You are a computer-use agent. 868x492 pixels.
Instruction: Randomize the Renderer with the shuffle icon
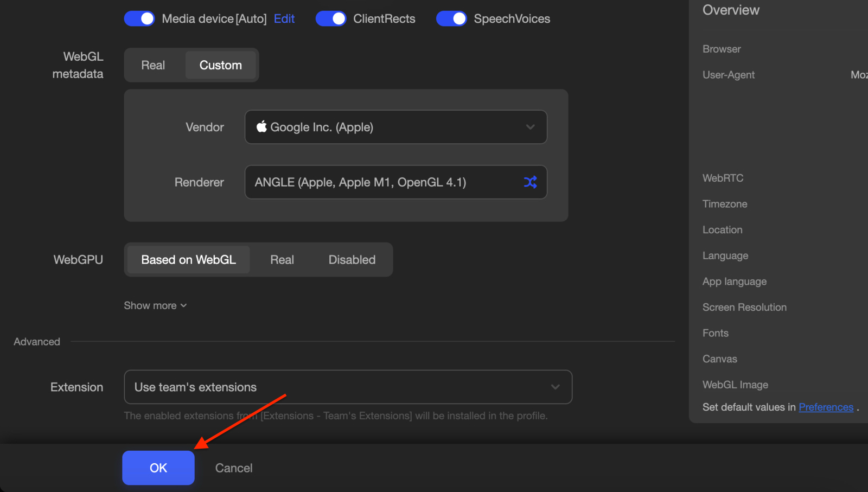pos(530,182)
